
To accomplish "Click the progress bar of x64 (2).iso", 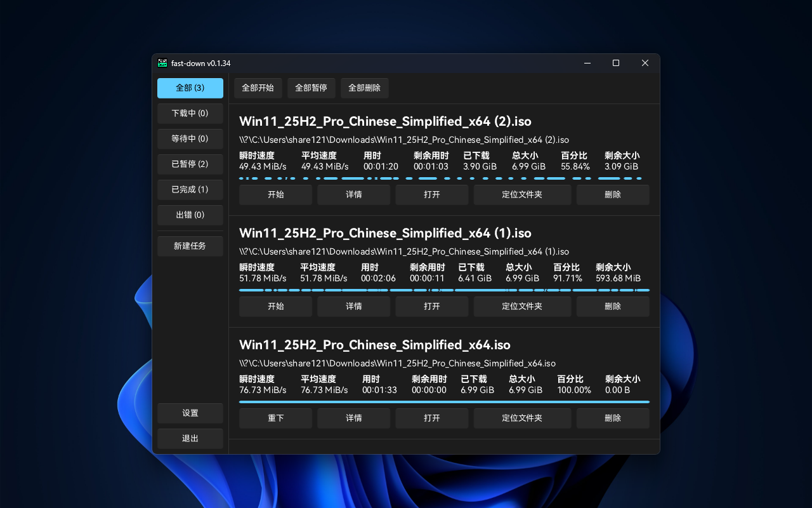I will (444, 178).
